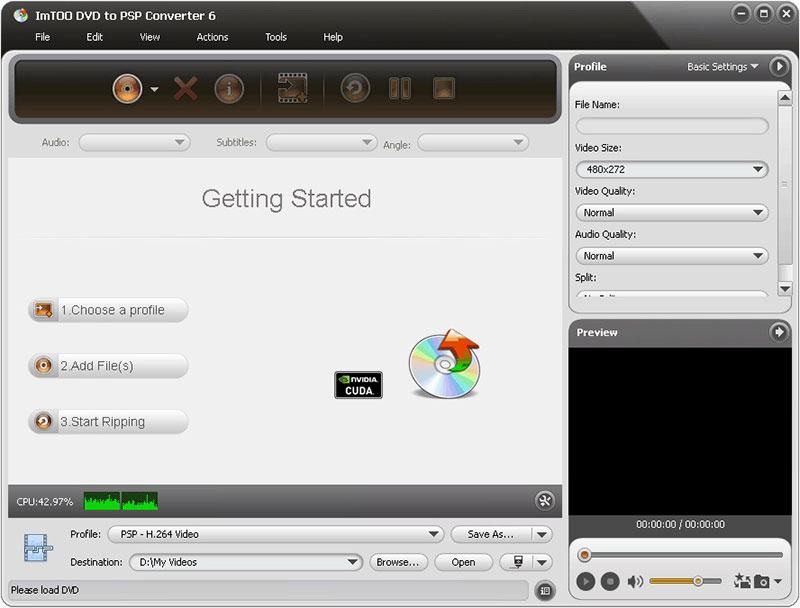The image size is (800, 608).
Task: Open the Basic Settings dropdown in Profile panel
Action: (x=722, y=67)
